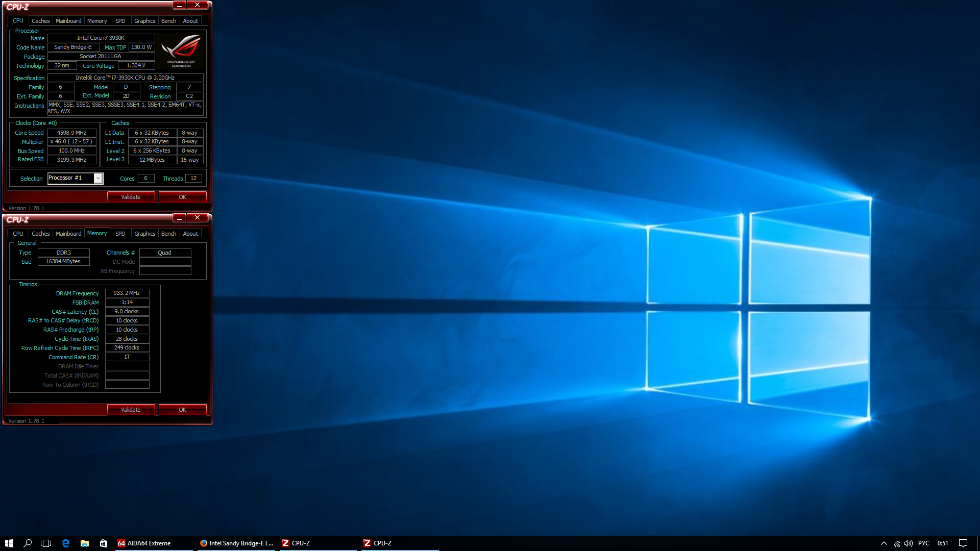The image size is (980, 551).
Task: Launch Microsoft Edge from taskbar
Action: click(65, 543)
